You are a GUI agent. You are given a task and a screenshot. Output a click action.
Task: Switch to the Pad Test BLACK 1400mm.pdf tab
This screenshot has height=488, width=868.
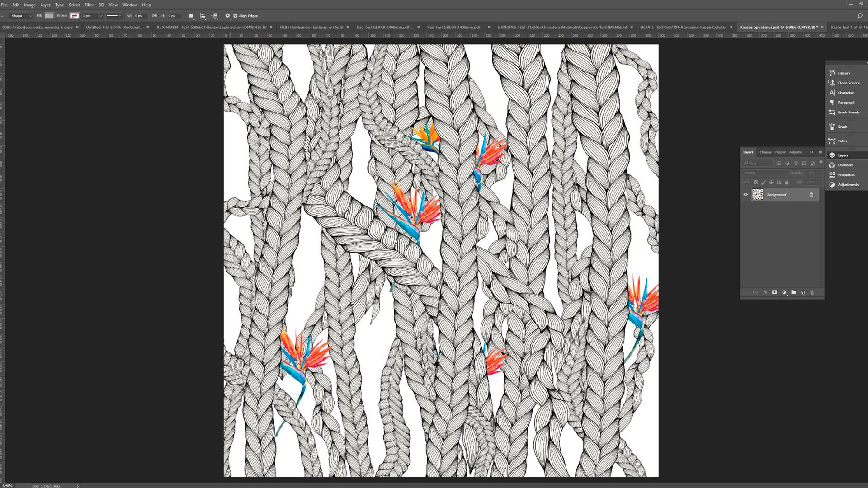coord(384,27)
